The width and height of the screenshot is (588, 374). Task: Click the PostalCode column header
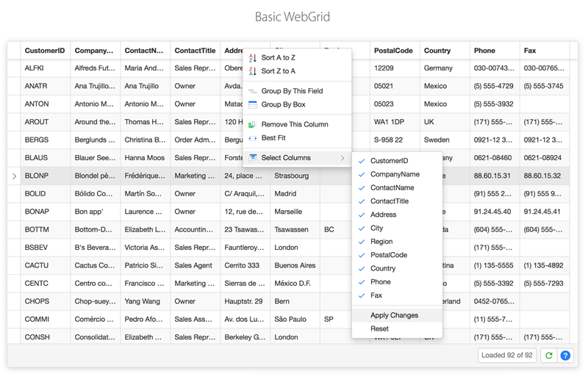tap(394, 51)
